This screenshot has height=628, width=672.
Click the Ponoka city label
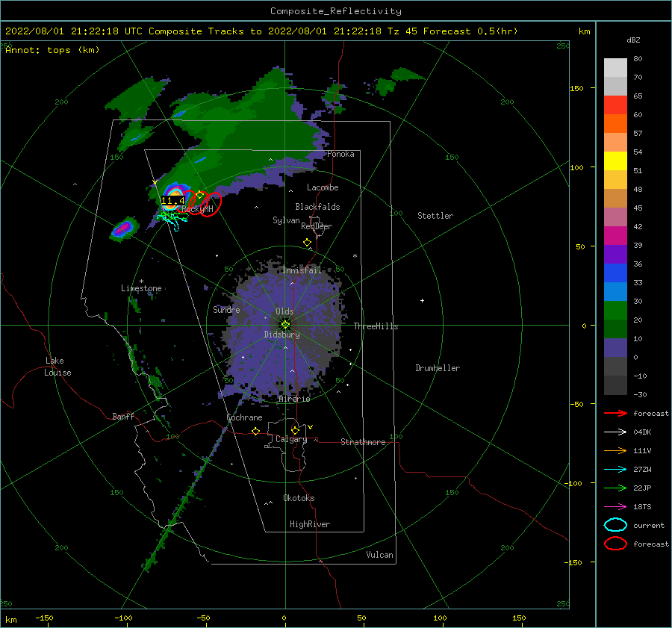[340, 154]
